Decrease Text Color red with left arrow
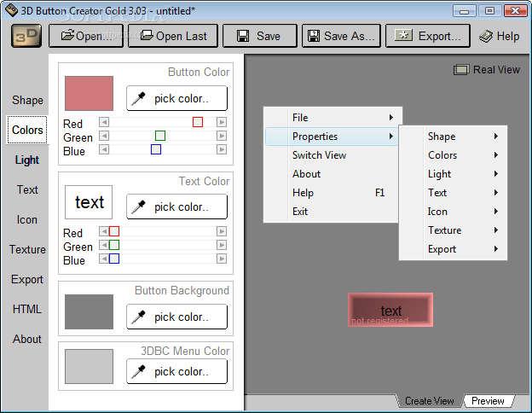Viewport: 532px width, 413px height. click(x=104, y=231)
